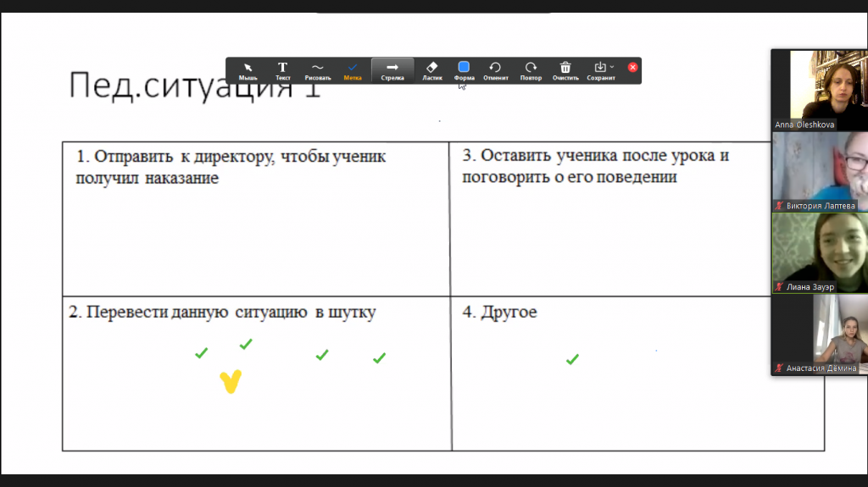
Task: Toggle the highlighted Стрелка arrow tool
Action: [392, 70]
